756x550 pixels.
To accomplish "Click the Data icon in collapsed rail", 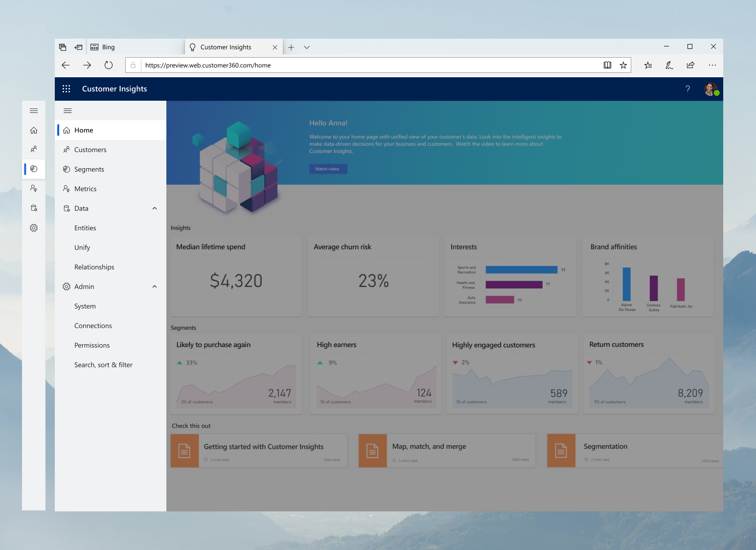I will 34,208.
